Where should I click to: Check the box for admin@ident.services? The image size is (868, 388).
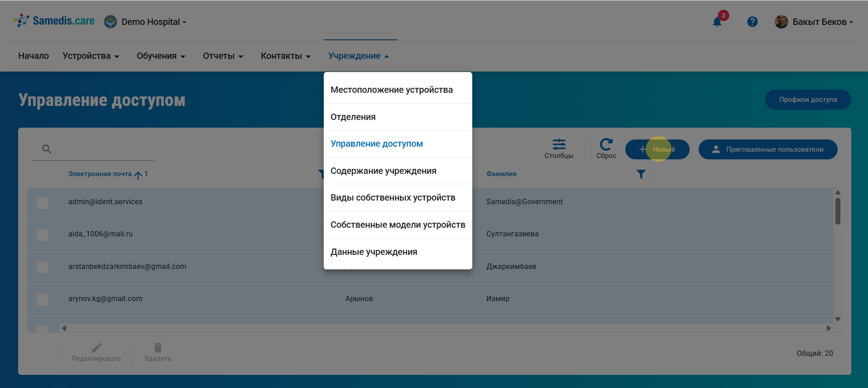(x=43, y=202)
